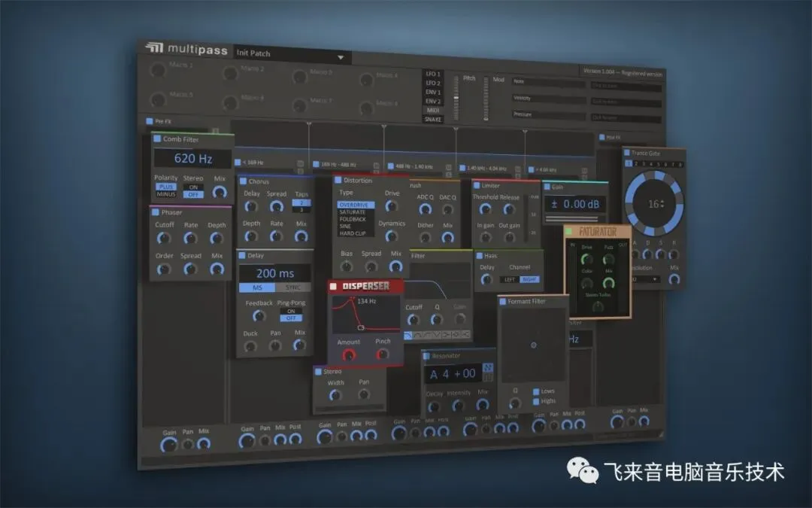Click the Distortion Drive knob
Image resolution: width=812 pixels, height=508 pixels.
[x=392, y=205]
